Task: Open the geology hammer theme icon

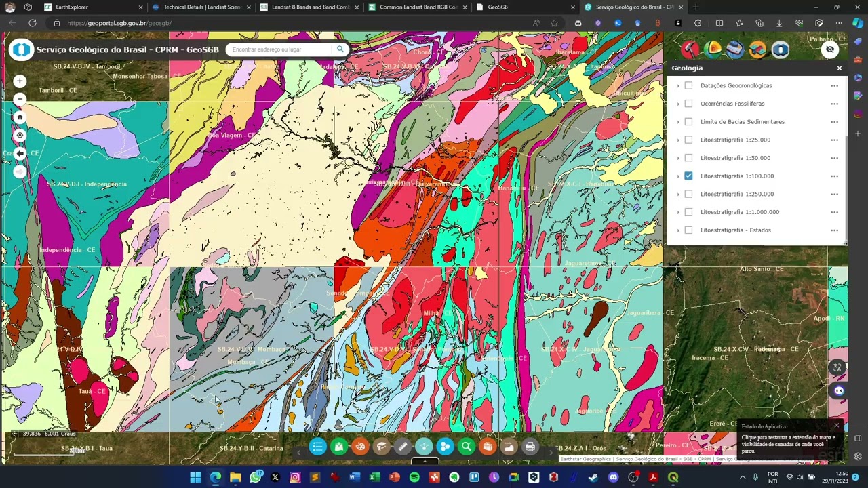Action: 690,49
